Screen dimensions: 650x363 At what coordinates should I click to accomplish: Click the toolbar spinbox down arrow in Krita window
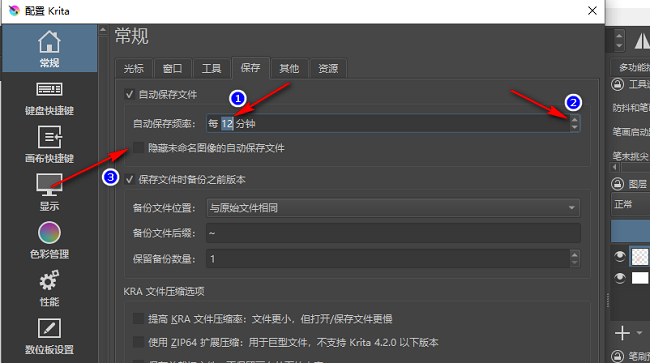tap(619, 46)
